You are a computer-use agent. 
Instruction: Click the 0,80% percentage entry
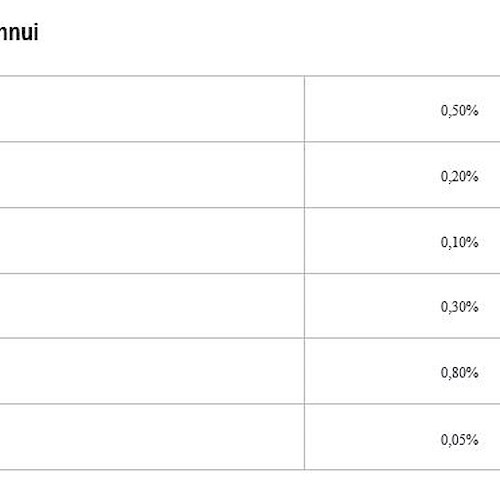(x=459, y=372)
